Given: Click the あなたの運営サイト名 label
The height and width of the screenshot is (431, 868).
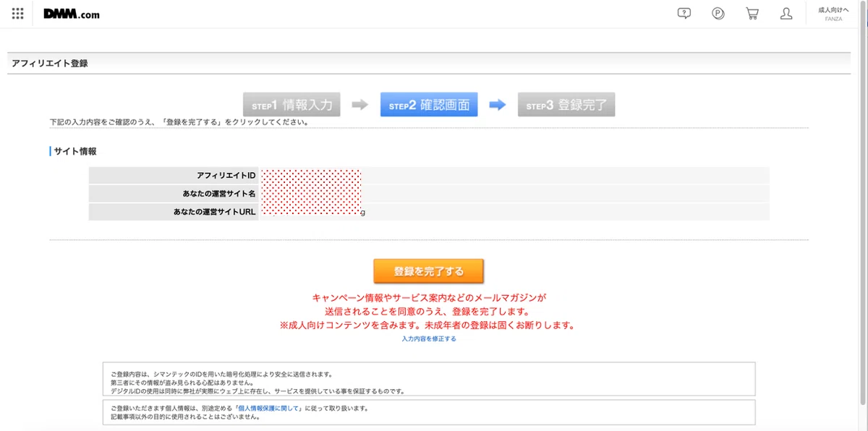Looking at the screenshot, I should coord(219,194).
